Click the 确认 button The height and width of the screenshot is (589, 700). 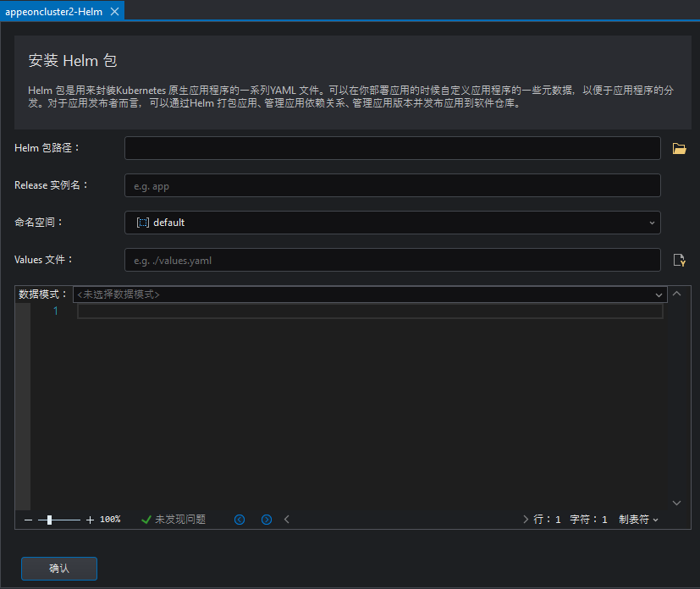tap(59, 569)
